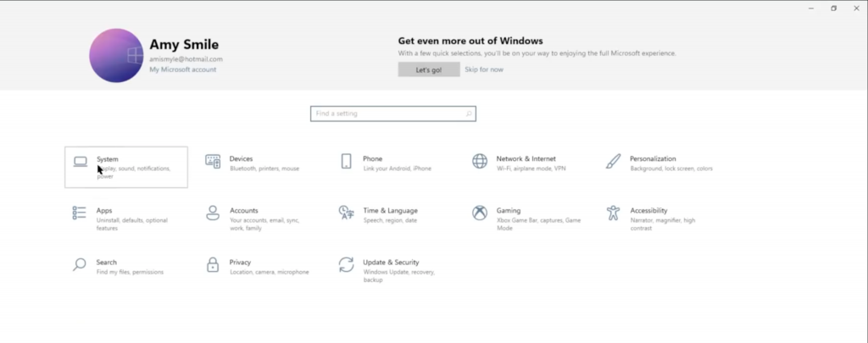Open the Personalization paintbrush icon
Screen dimensions: 868x343
pos(613,162)
